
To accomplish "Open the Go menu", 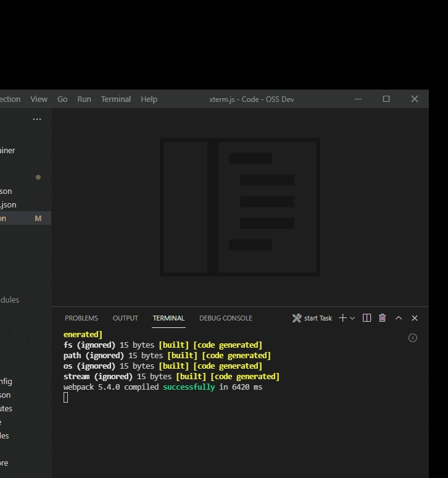I will click(62, 99).
